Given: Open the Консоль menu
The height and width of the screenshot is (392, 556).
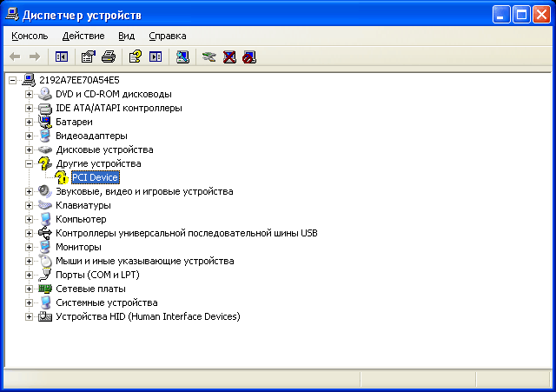Looking at the screenshot, I should click(x=30, y=36).
